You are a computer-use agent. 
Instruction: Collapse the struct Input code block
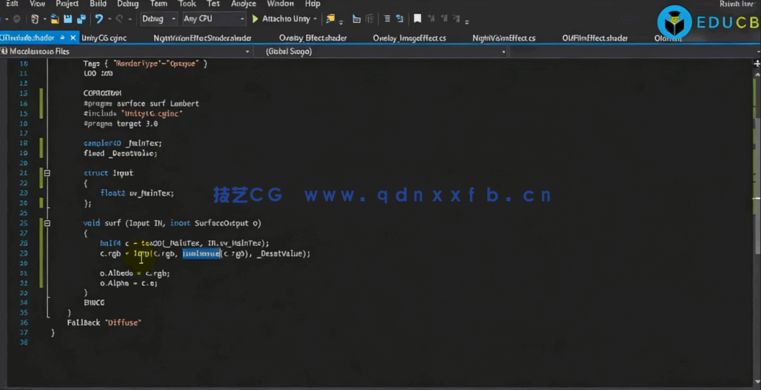point(47,173)
